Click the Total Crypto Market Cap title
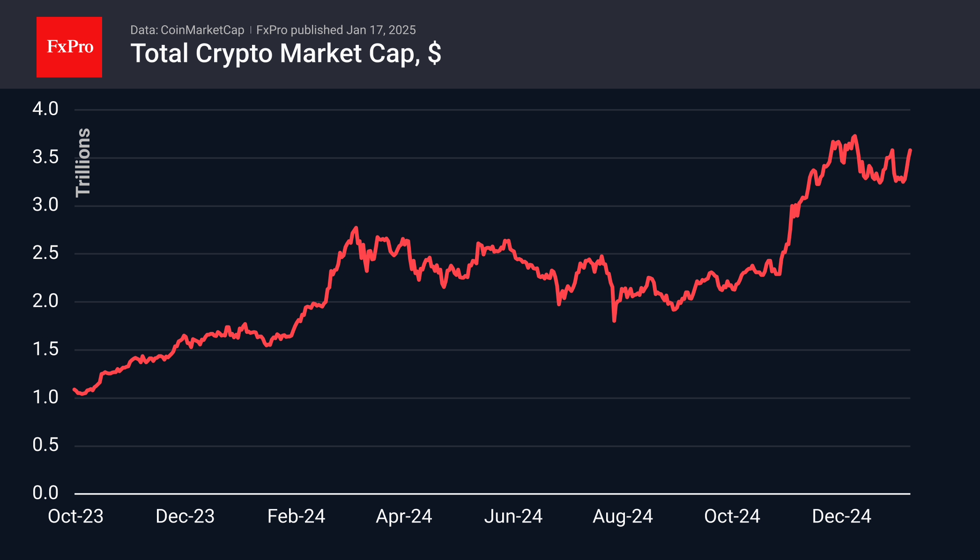This screenshot has height=560, width=980. [286, 53]
